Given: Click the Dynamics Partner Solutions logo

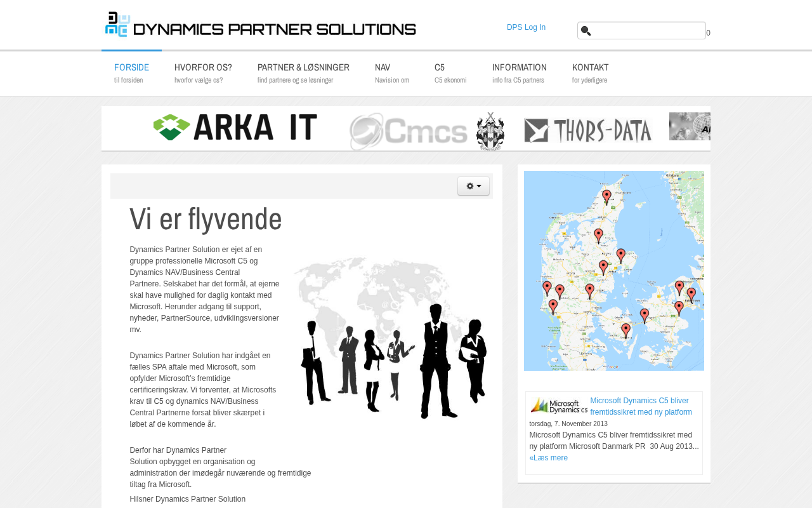Looking at the screenshot, I should pyautogui.click(x=261, y=25).
